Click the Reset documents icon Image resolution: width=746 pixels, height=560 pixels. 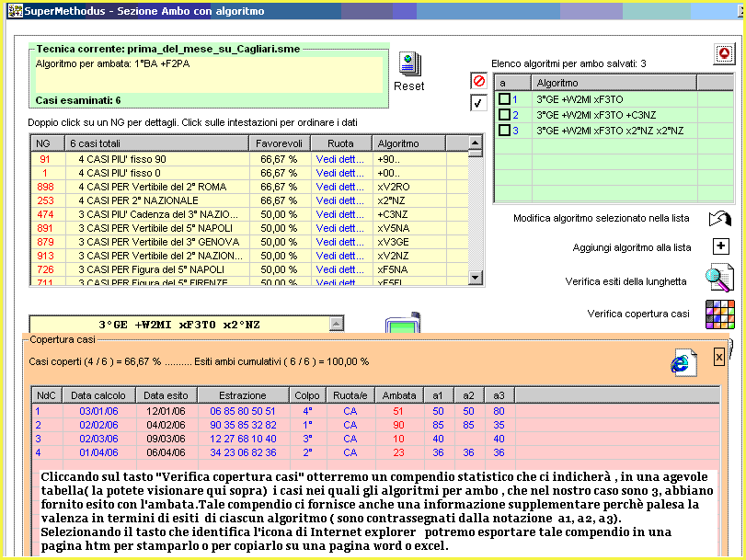pos(409,64)
